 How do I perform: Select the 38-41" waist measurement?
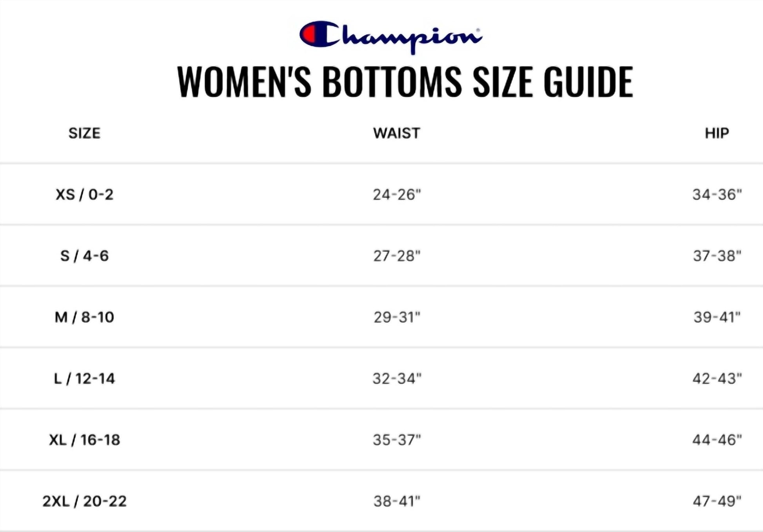click(396, 501)
